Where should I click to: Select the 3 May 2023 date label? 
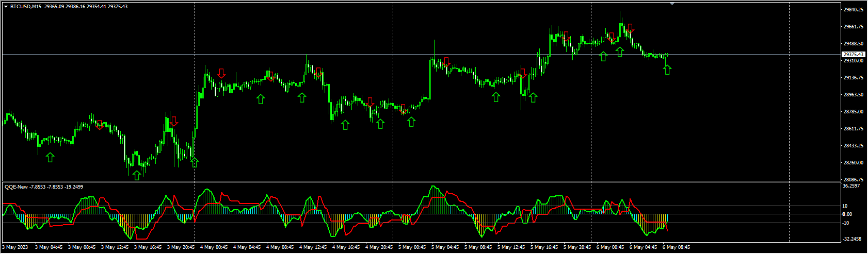pyautogui.click(x=16, y=247)
